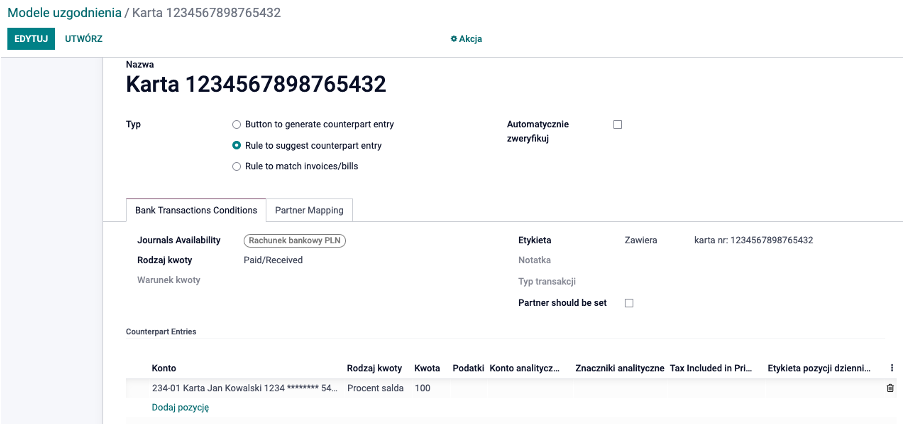Click the Rachunek bankowy PLN journal tag
This screenshot has height=424, width=904.
[295, 241]
